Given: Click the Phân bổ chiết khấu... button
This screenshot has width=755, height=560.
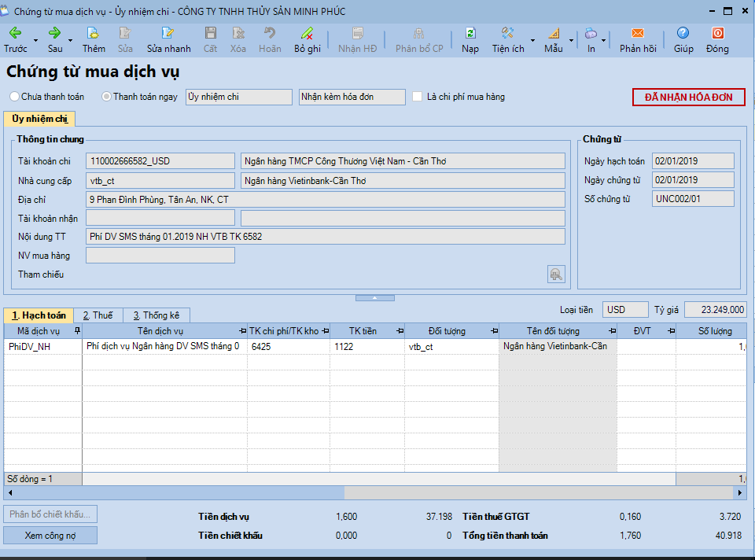Looking at the screenshot, I should [50, 514].
